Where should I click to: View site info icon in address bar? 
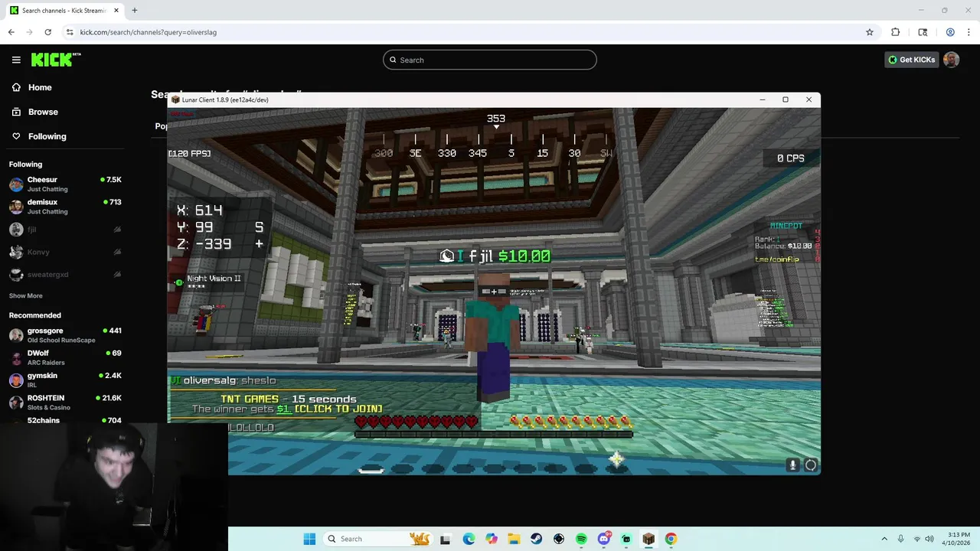click(x=70, y=32)
